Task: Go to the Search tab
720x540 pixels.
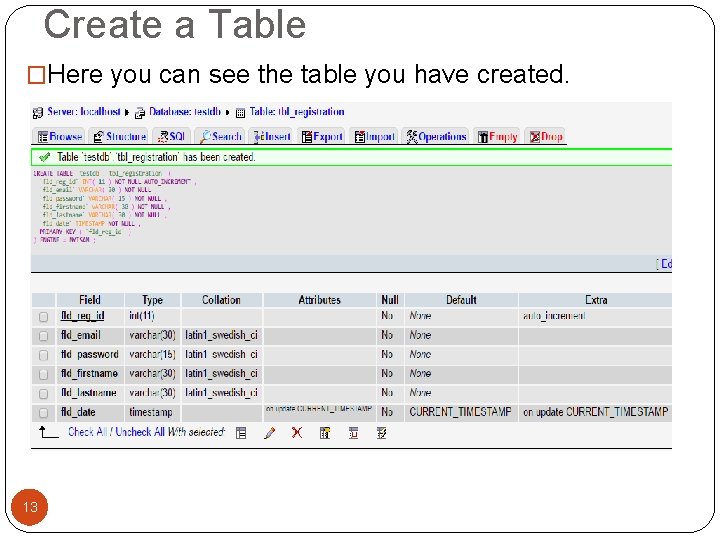Action: click(x=220, y=136)
